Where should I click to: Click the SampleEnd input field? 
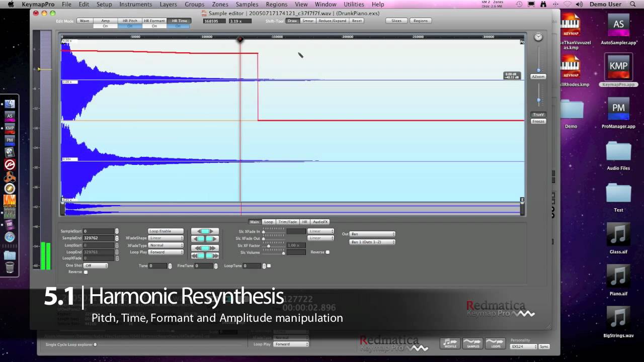pos(99,238)
